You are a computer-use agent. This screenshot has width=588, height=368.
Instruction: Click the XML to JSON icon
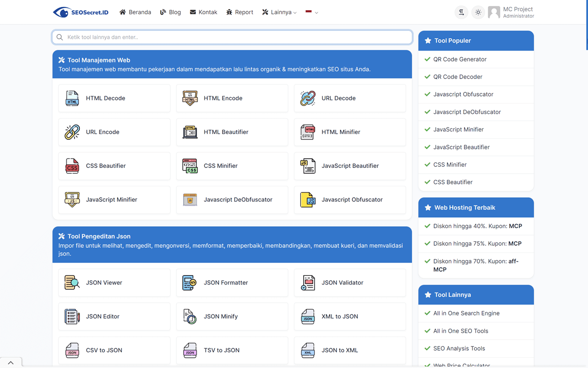[307, 316]
